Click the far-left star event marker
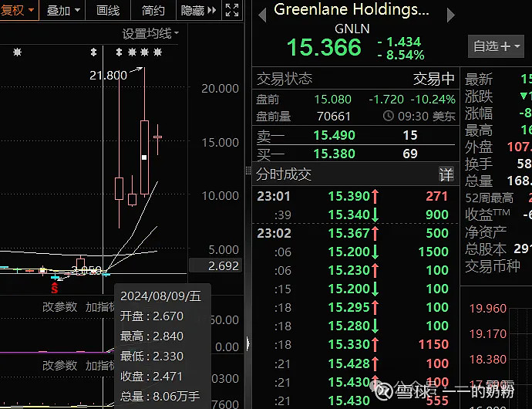 pyautogui.click(x=17, y=52)
